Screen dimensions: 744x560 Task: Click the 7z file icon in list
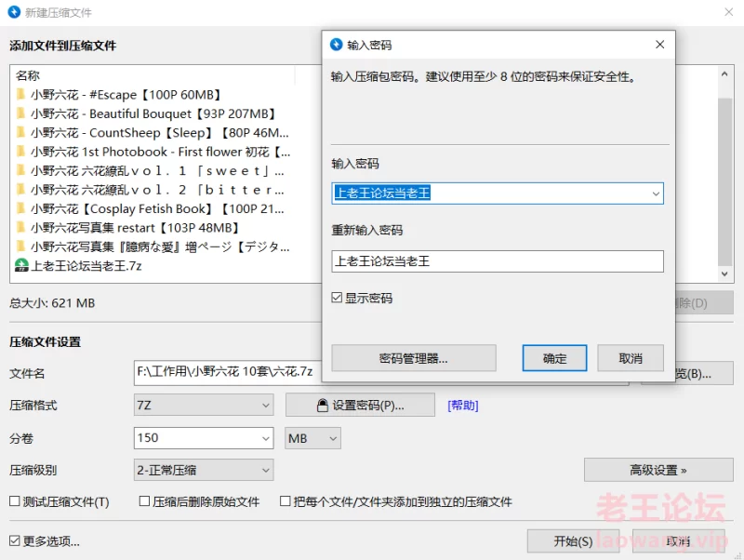point(21,266)
